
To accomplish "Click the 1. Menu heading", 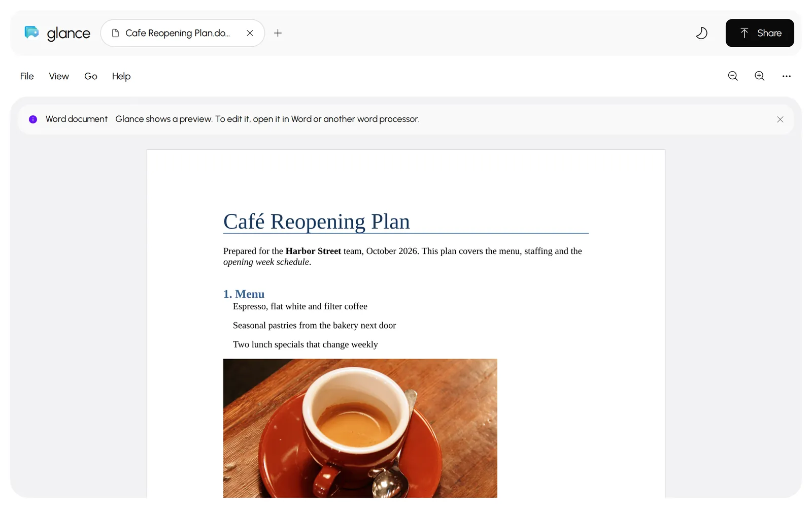I will point(244,294).
